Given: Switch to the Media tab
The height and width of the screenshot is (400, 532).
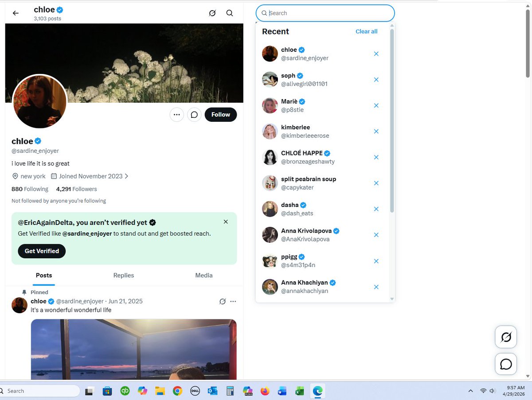Looking at the screenshot, I should click(x=204, y=276).
